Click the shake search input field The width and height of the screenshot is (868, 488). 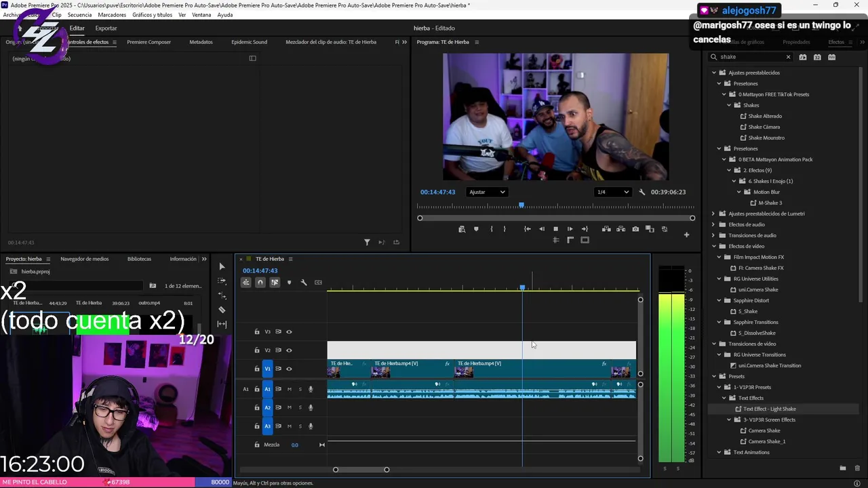point(751,57)
